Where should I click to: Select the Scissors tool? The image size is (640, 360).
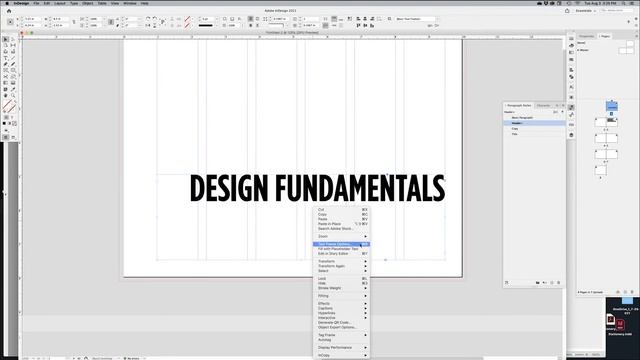click(5, 76)
